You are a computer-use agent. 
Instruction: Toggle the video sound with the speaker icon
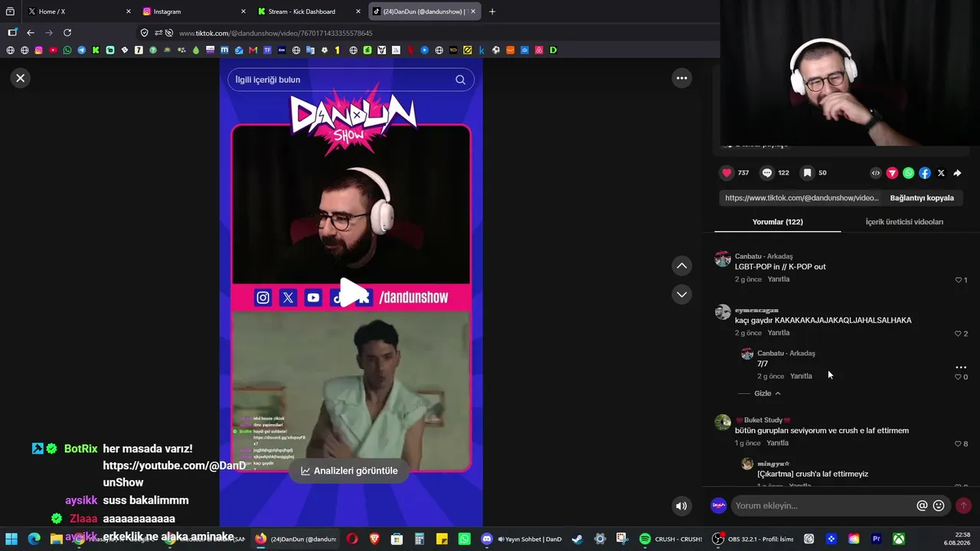(x=681, y=506)
